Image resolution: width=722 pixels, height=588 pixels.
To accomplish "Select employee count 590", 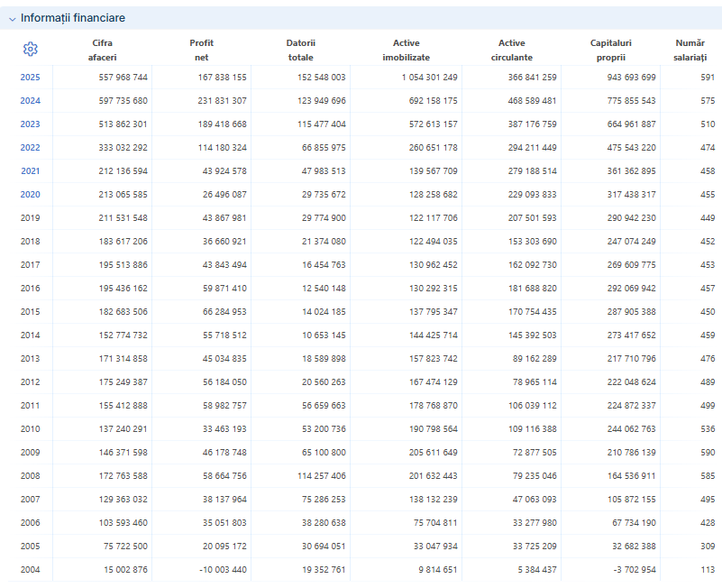I will (x=708, y=453).
